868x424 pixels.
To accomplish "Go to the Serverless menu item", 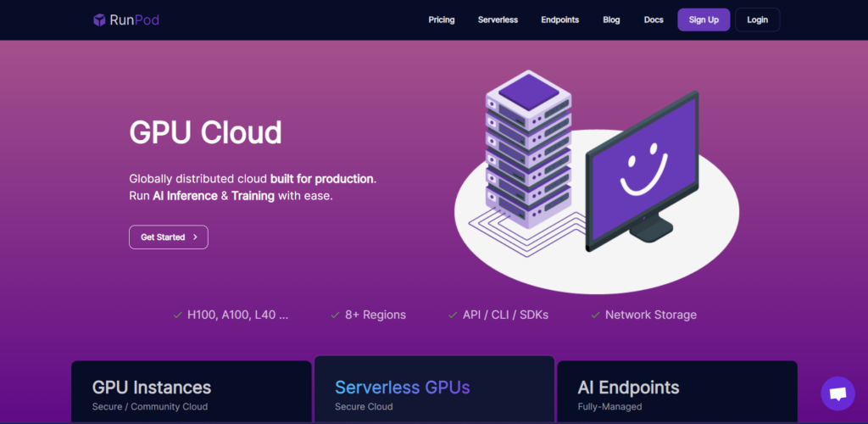I will point(498,20).
